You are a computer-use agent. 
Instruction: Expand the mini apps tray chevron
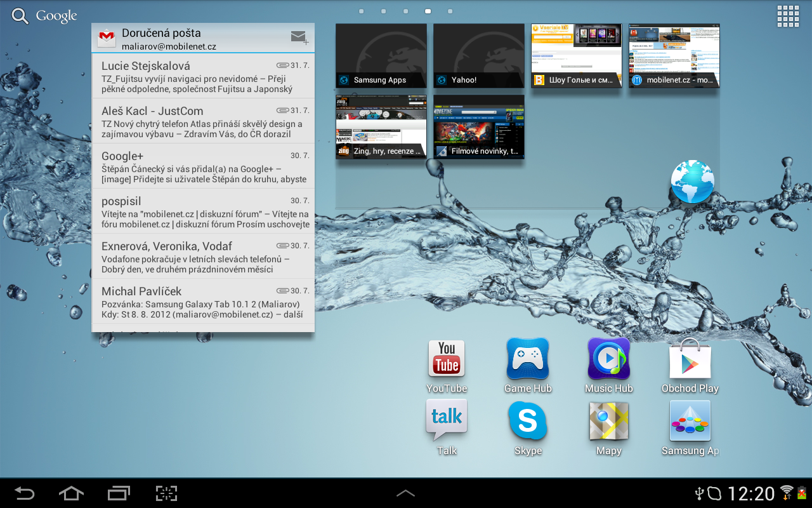tap(405, 493)
